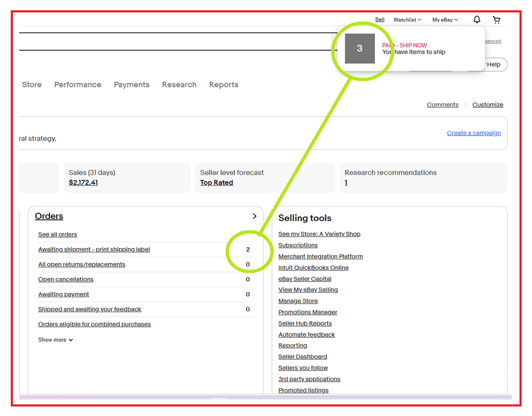The height and width of the screenshot is (416, 532).
Task: Click the Awaiting shipment count 2
Action: (x=248, y=249)
